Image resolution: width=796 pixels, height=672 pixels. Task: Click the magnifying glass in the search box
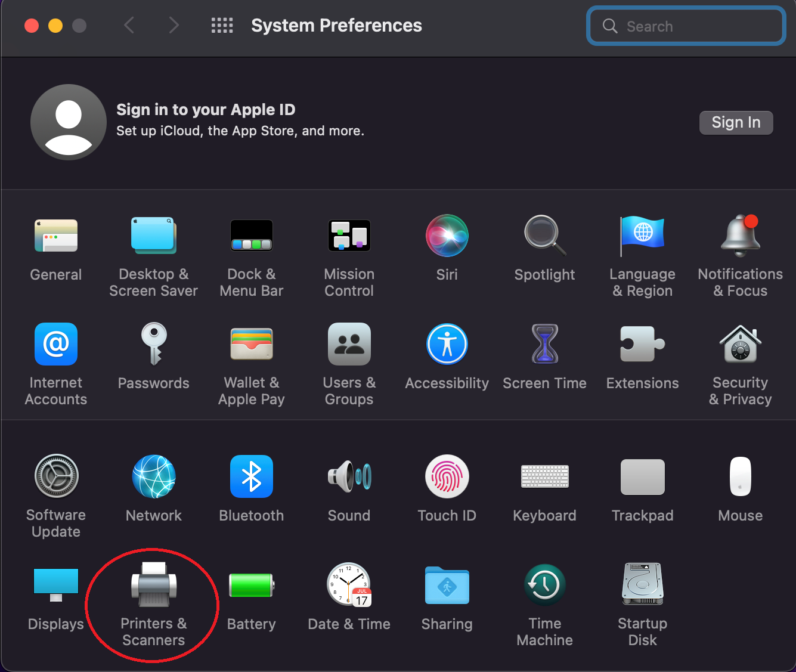(x=609, y=26)
